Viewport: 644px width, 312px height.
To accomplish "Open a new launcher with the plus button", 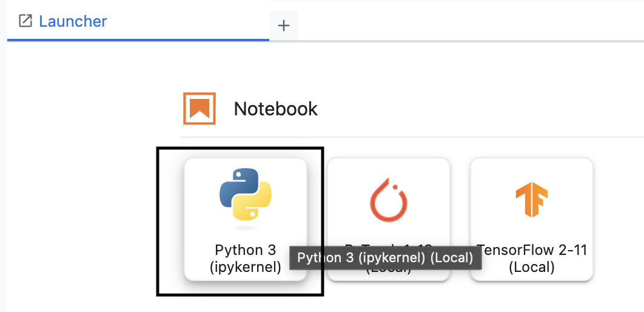I will coord(283,25).
